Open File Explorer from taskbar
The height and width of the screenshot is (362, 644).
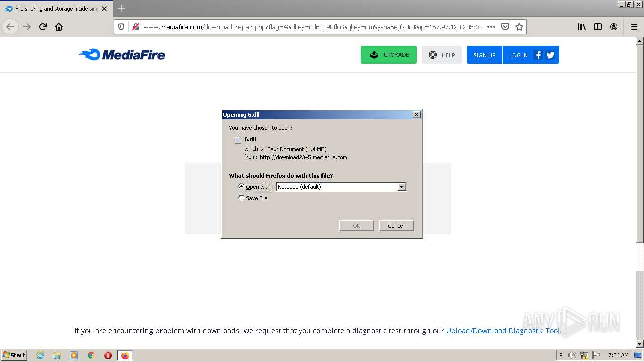tap(57, 355)
